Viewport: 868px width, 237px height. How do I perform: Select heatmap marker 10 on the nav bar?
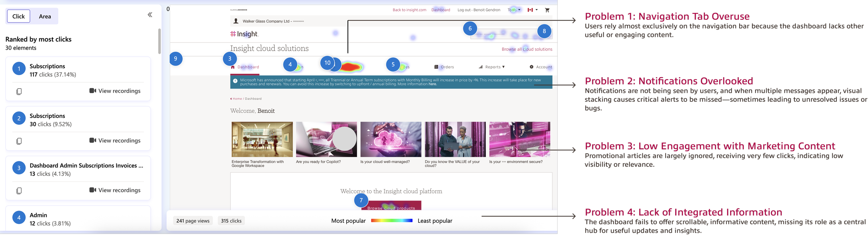pyautogui.click(x=327, y=63)
